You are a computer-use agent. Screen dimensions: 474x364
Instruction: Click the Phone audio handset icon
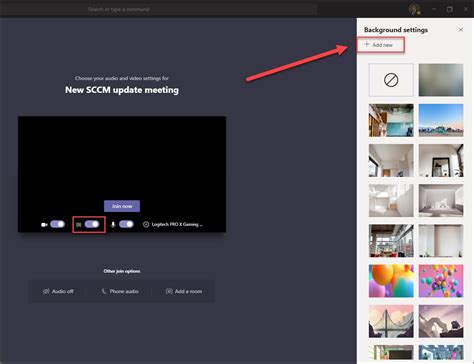(104, 291)
